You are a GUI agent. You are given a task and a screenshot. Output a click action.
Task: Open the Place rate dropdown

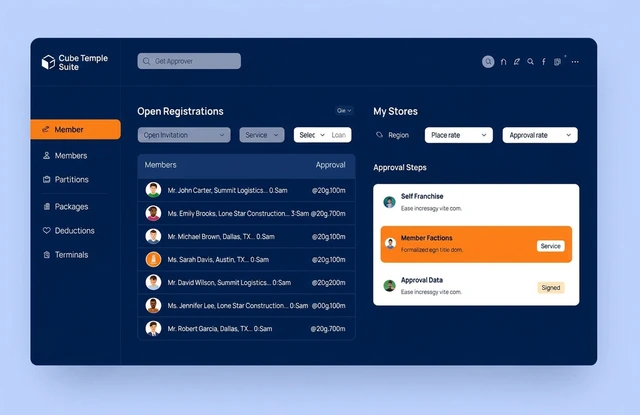pos(458,135)
